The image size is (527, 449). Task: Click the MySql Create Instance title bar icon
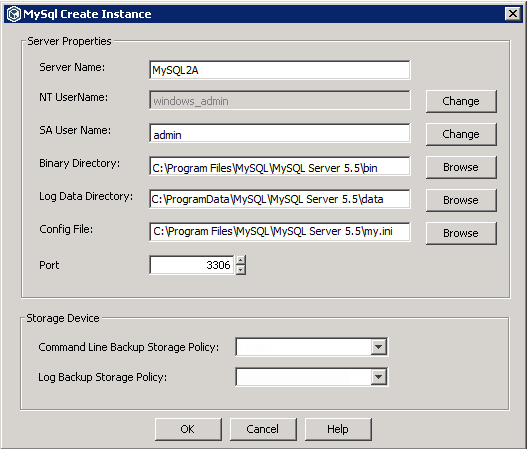pos(14,14)
